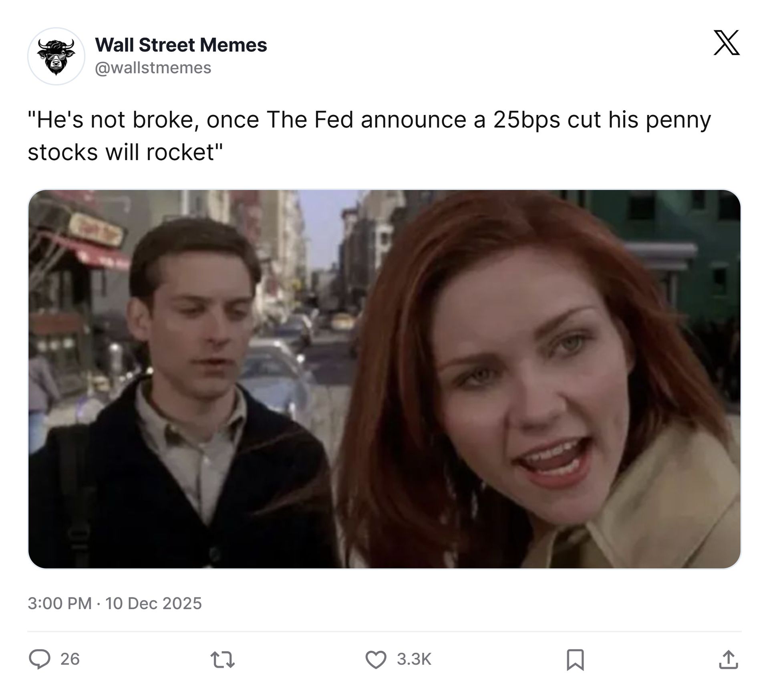Click the "The Fed" words in the tweet
The height and width of the screenshot is (700, 769).
(310, 119)
